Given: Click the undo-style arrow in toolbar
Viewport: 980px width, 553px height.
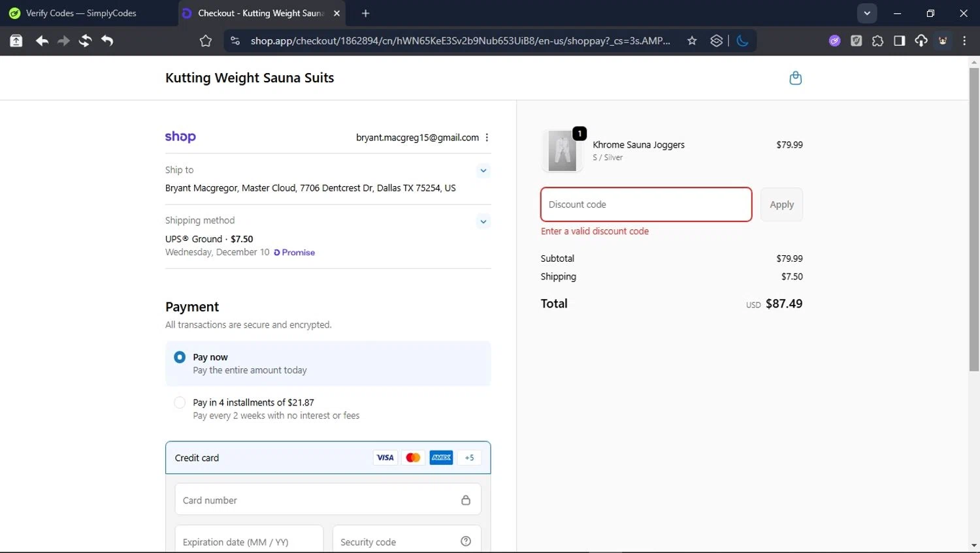Looking at the screenshot, I should [107, 40].
